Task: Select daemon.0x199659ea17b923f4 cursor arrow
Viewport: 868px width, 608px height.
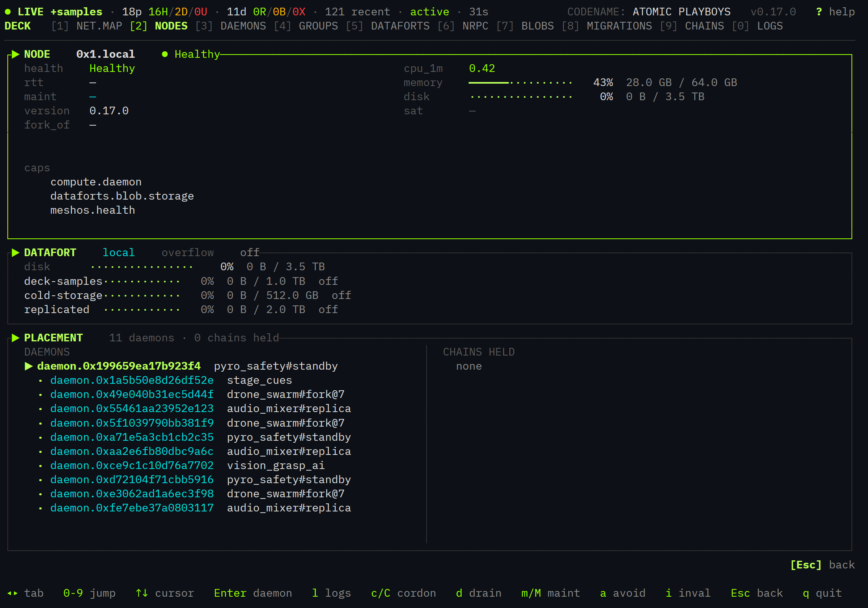Action: (x=29, y=366)
